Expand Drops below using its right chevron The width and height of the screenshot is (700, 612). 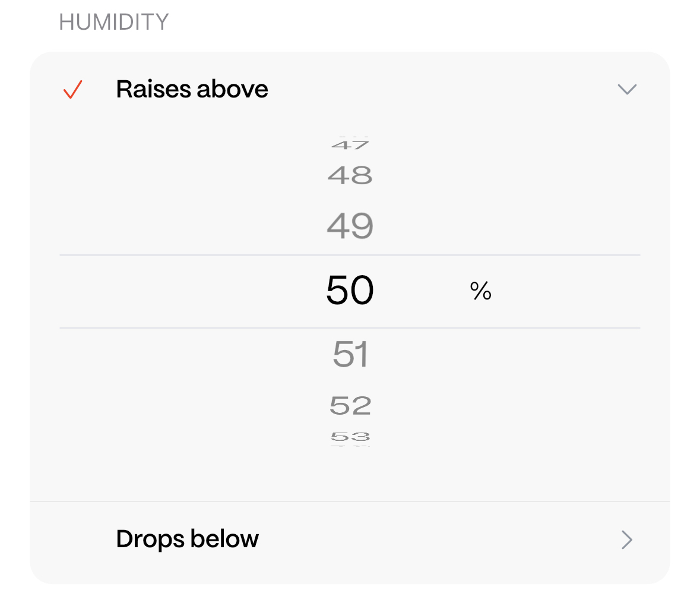pos(627,540)
